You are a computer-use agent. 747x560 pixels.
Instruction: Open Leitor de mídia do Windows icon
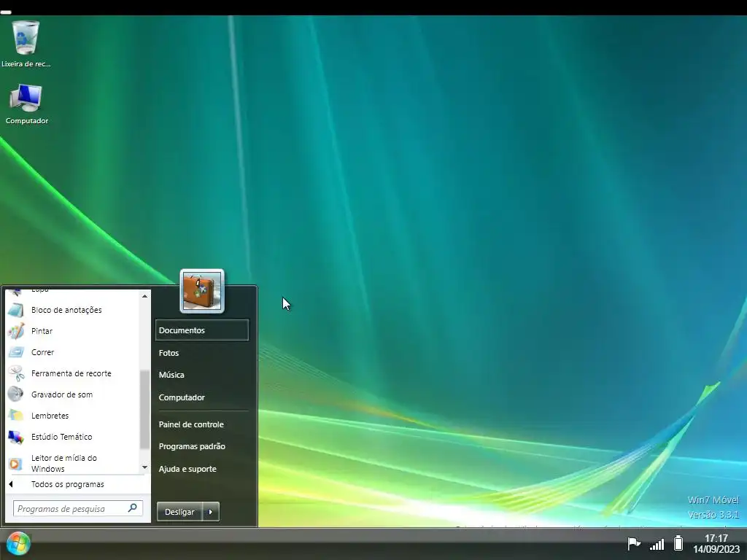coord(16,463)
